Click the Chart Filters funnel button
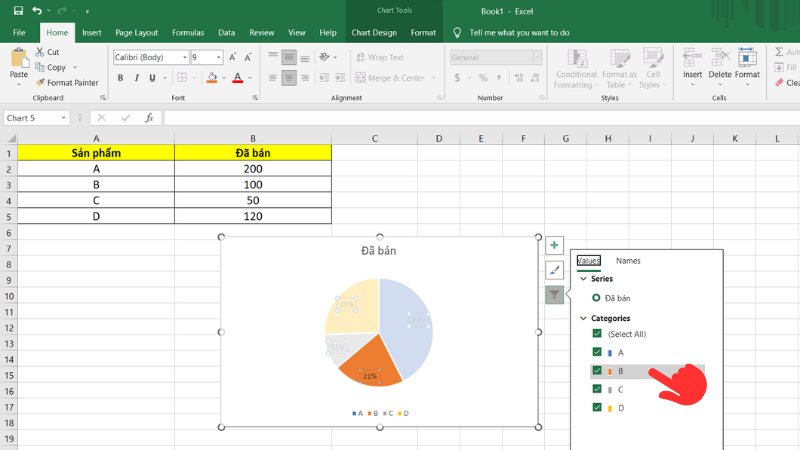The height and width of the screenshot is (450, 800). (x=554, y=295)
